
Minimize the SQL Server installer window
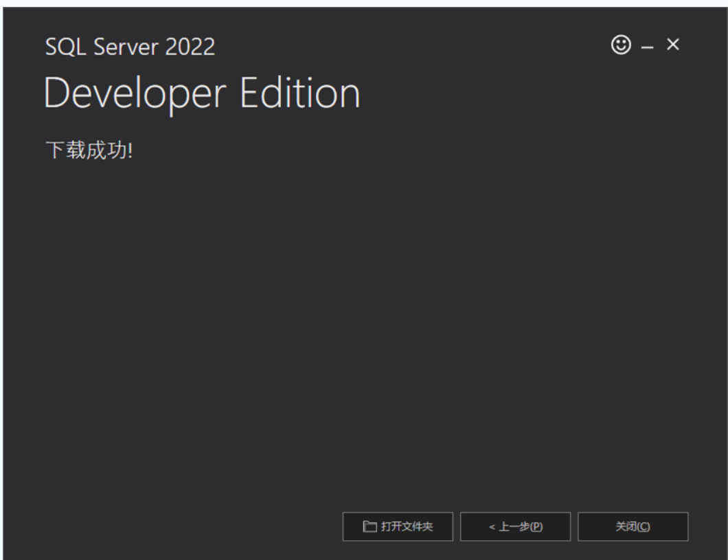pyautogui.click(x=647, y=47)
